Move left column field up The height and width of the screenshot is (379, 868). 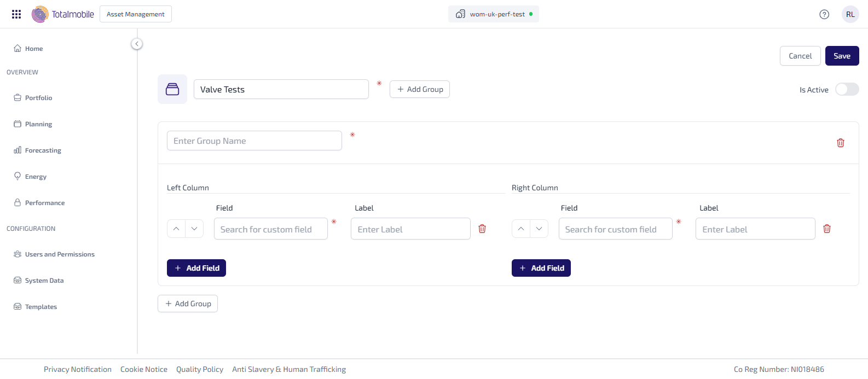176,229
